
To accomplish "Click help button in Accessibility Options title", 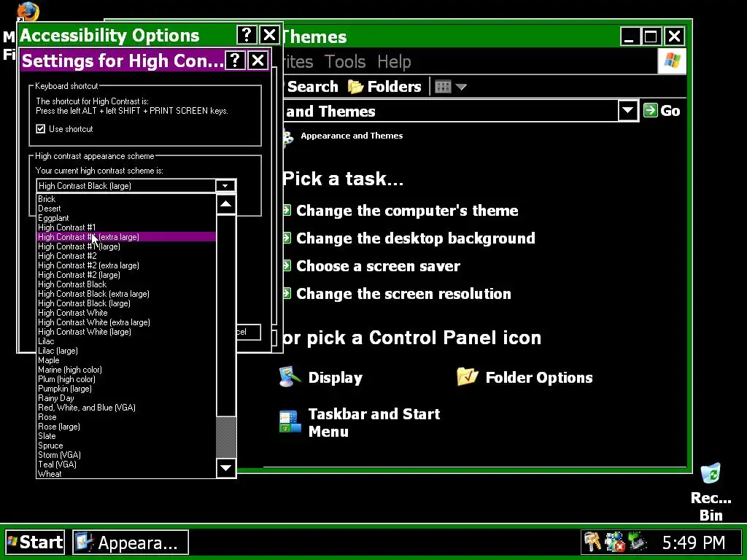I will tap(247, 35).
